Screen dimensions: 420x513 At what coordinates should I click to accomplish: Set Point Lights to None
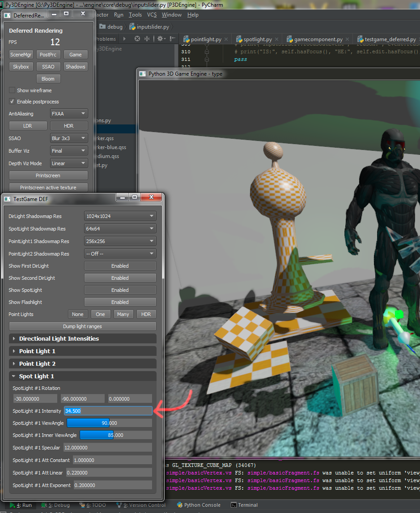click(x=78, y=314)
